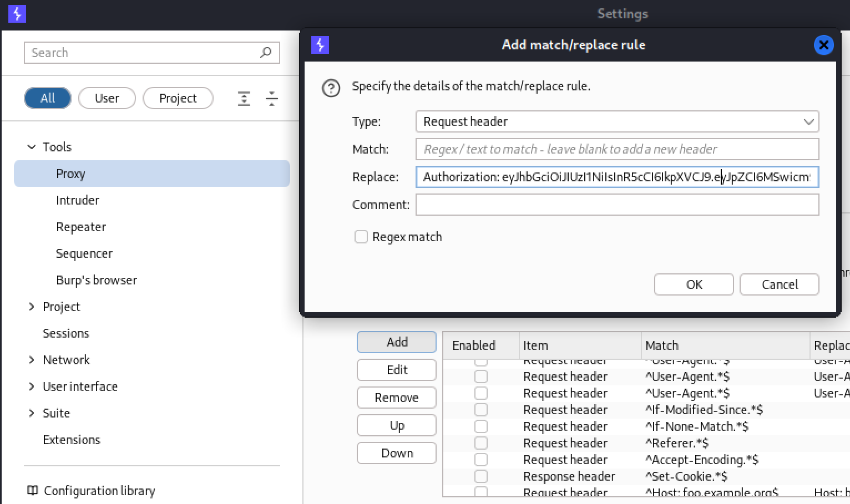The width and height of the screenshot is (850, 504).
Task: Select the User filter tab
Action: [107, 99]
